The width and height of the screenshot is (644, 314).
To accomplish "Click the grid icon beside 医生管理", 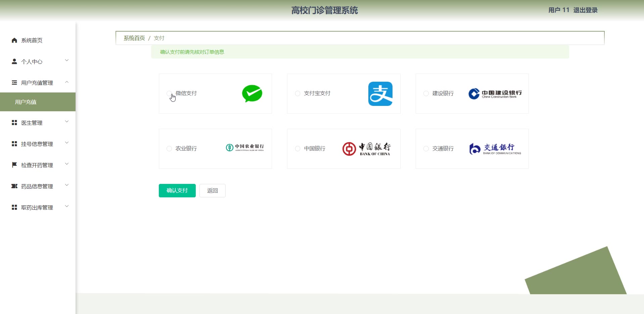I will click(x=14, y=123).
